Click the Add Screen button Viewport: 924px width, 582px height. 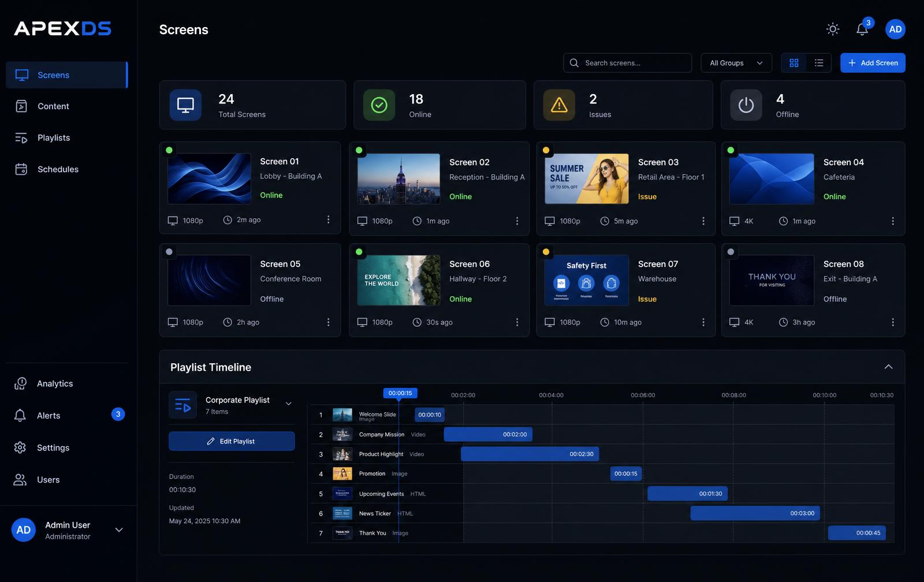[873, 63]
